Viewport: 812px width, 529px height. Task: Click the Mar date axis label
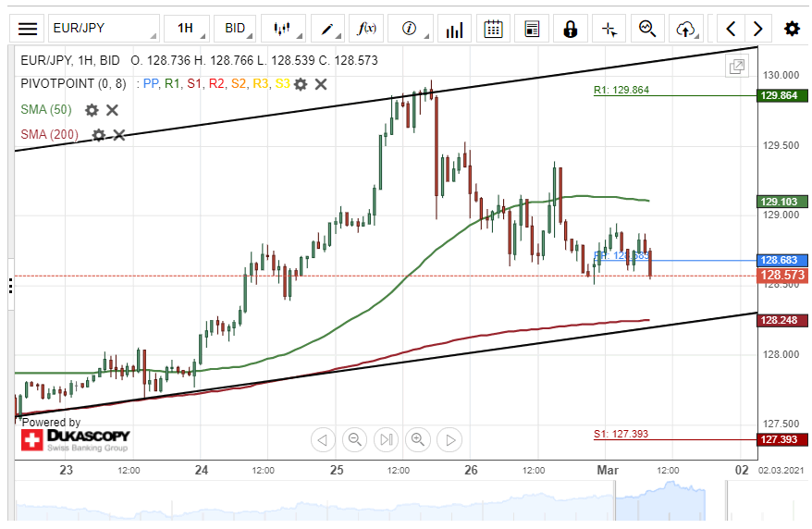(608, 470)
